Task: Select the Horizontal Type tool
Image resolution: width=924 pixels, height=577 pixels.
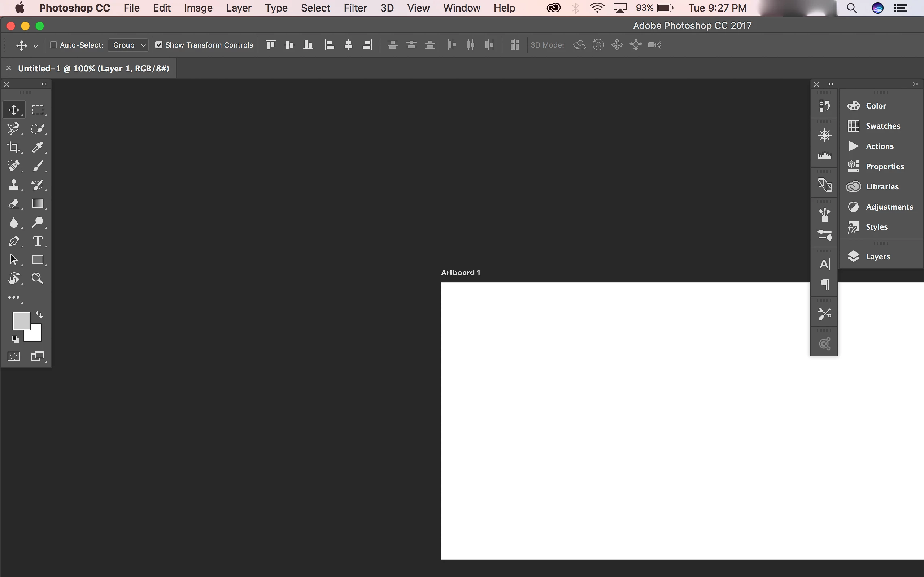Action: pos(38,241)
